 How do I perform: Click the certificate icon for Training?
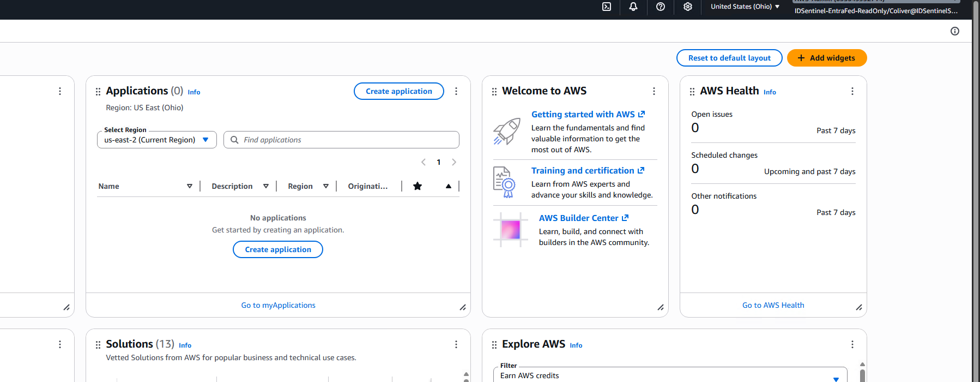click(x=504, y=182)
